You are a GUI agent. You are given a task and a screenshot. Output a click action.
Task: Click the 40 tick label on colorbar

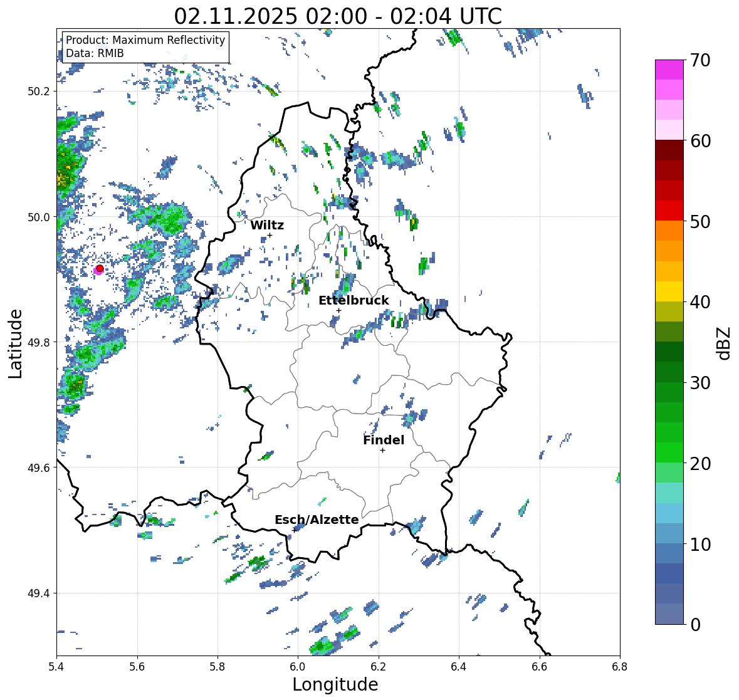[x=700, y=302]
